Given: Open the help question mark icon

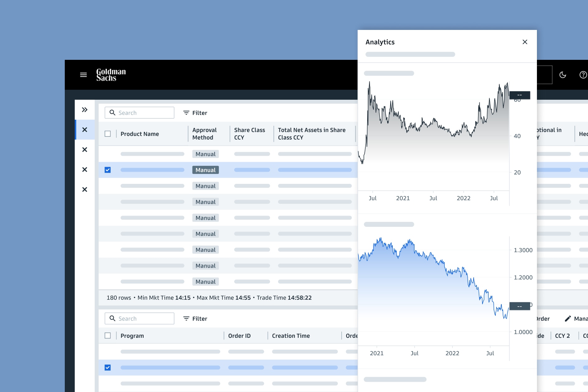Looking at the screenshot, I should tap(583, 75).
